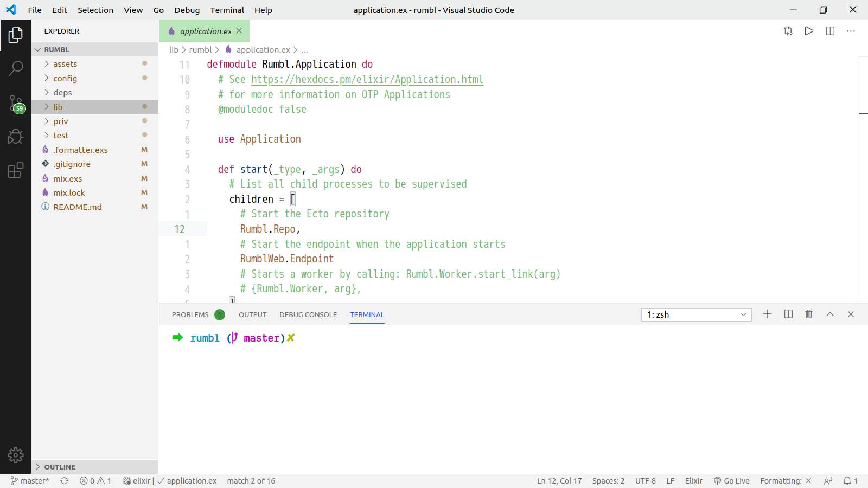Image resolution: width=868 pixels, height=488 pixels.
Task: Expand the config folder
Action: (x=94, y=78)
